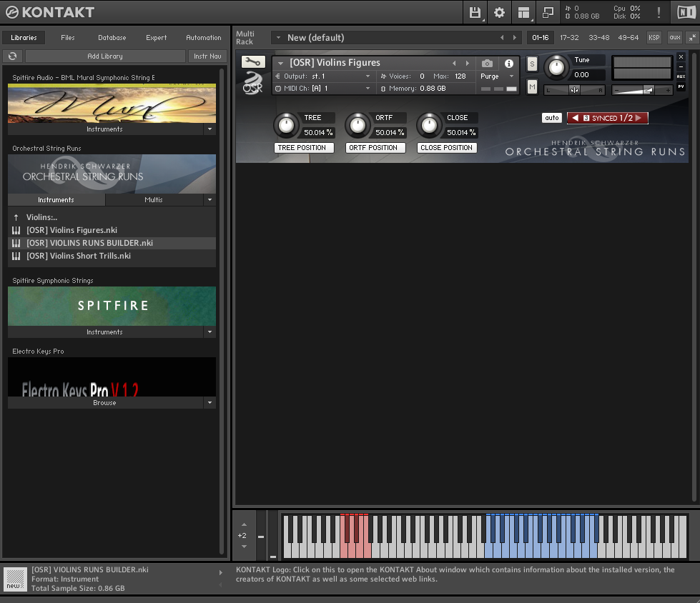Toggle the minimized view icon
Screen dimensions: 700x603
pos(548,12)
